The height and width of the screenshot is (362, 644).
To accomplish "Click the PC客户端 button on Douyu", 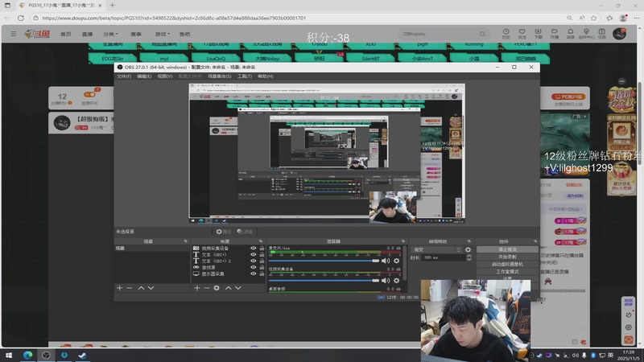I will tap(568, 97).
